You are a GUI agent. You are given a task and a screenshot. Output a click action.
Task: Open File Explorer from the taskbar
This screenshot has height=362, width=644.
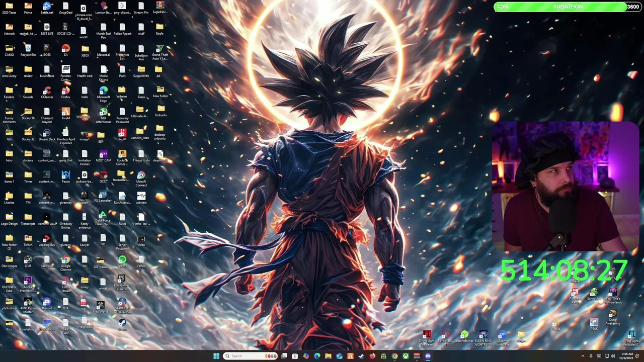coord(328,356)
